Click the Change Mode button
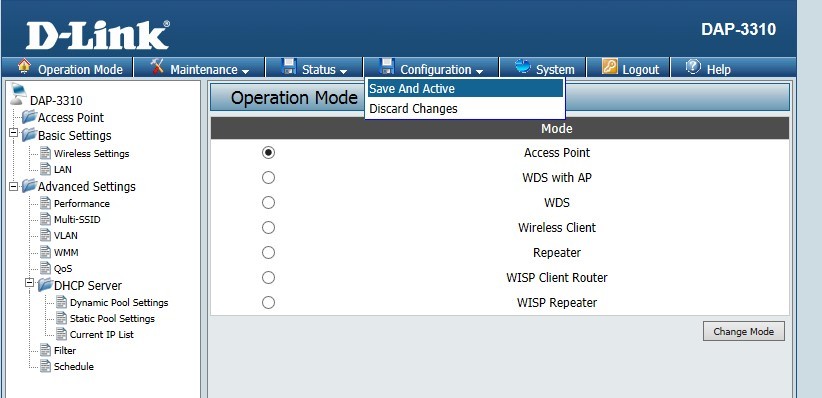Viewport: 822px width, 398px height. (x=743, y=331)
